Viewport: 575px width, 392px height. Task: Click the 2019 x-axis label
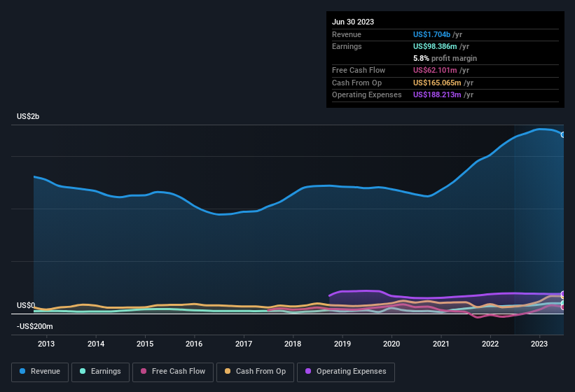click(342, 344)
